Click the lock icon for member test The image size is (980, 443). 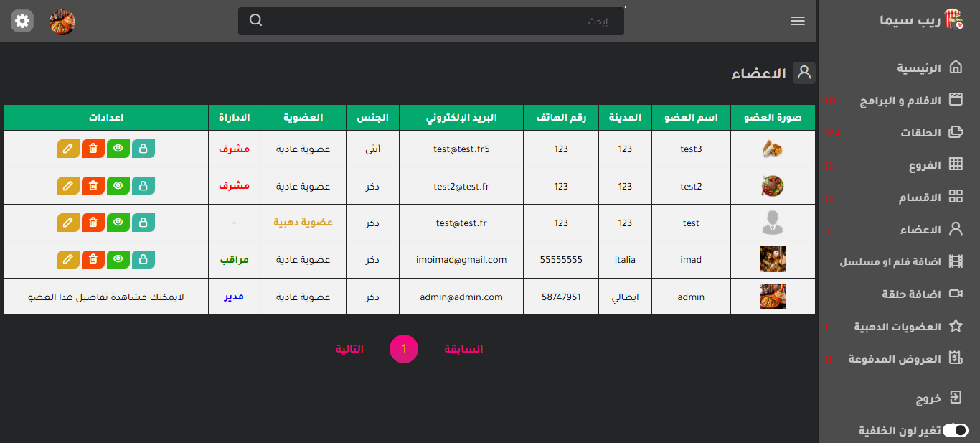click(143, 223)
